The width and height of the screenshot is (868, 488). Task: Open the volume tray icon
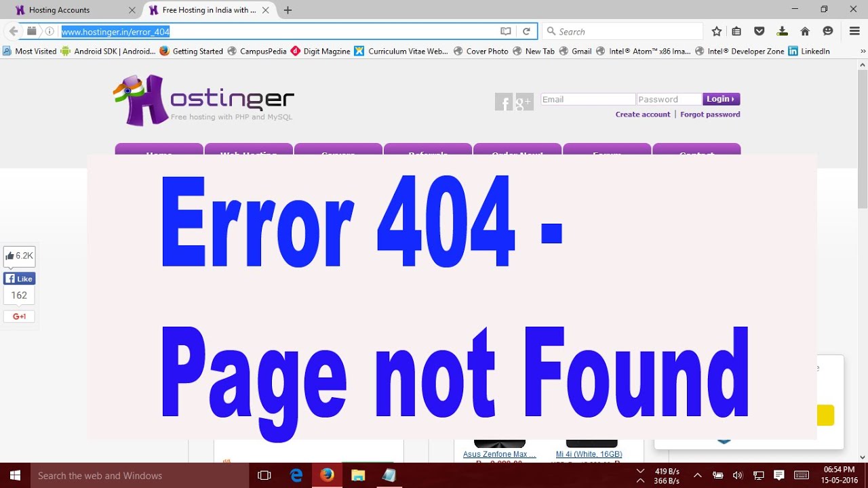click(738, 475)
